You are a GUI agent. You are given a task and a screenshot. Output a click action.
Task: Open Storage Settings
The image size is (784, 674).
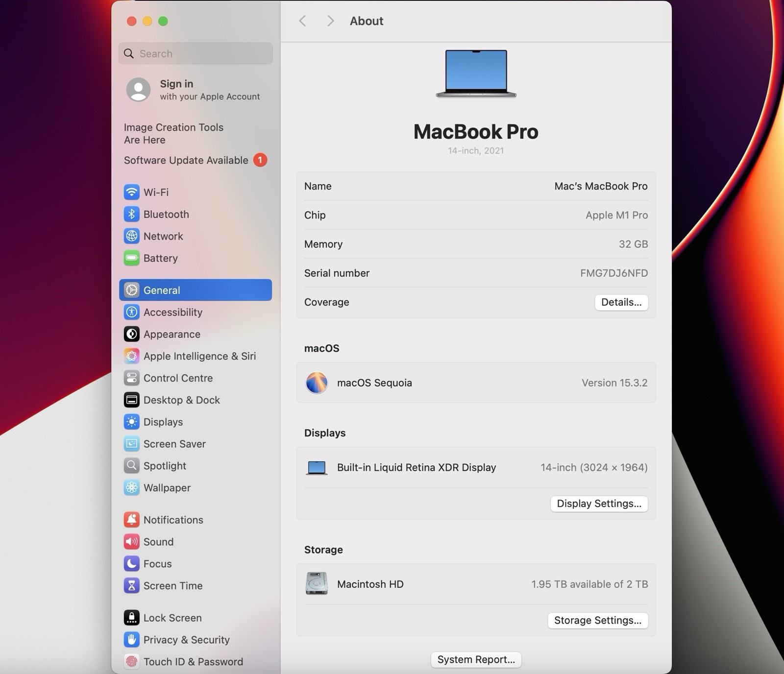(x=598, y=620)
